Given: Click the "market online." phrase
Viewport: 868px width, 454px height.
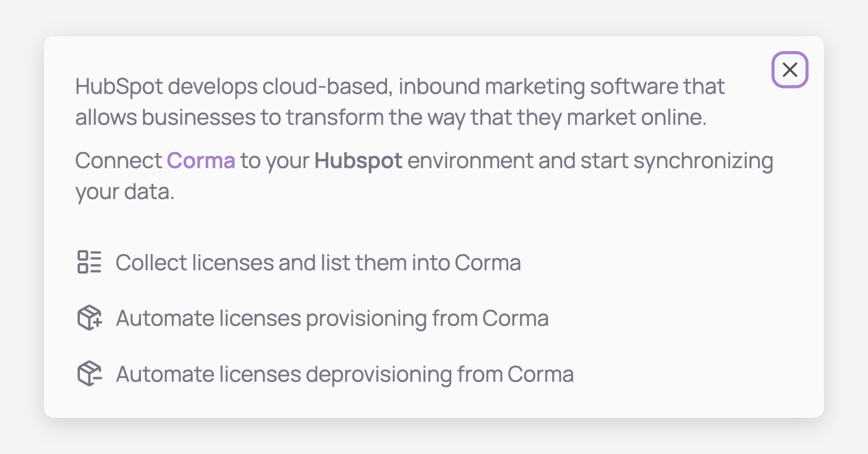Looking at the screenshot, I should coord(637,117).
